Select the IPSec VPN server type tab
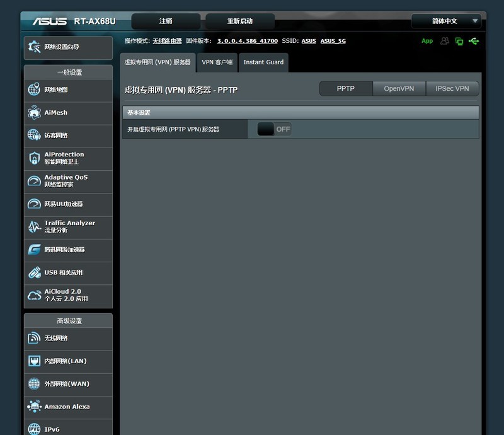 452,88
